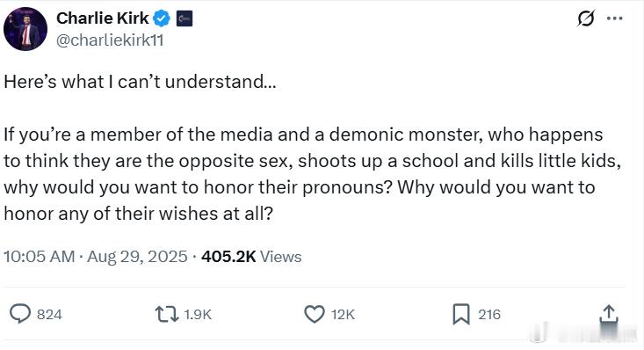Like the post with heart icon
Screen dimensions: 644x350
point(315,314)
